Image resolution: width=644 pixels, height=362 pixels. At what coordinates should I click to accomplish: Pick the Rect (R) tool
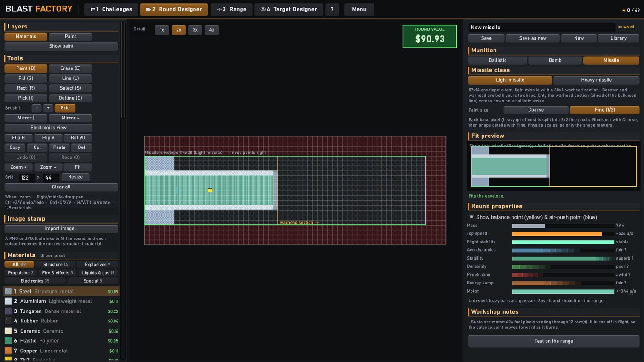[x=26, y=88]
